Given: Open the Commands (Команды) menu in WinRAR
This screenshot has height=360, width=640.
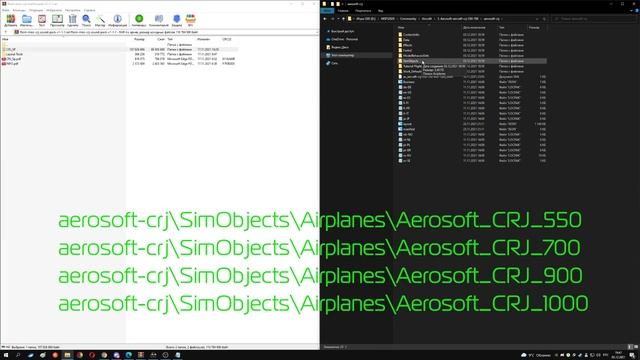Looking at the screenshot, I should pyautogui.click(x=19, y=10).
